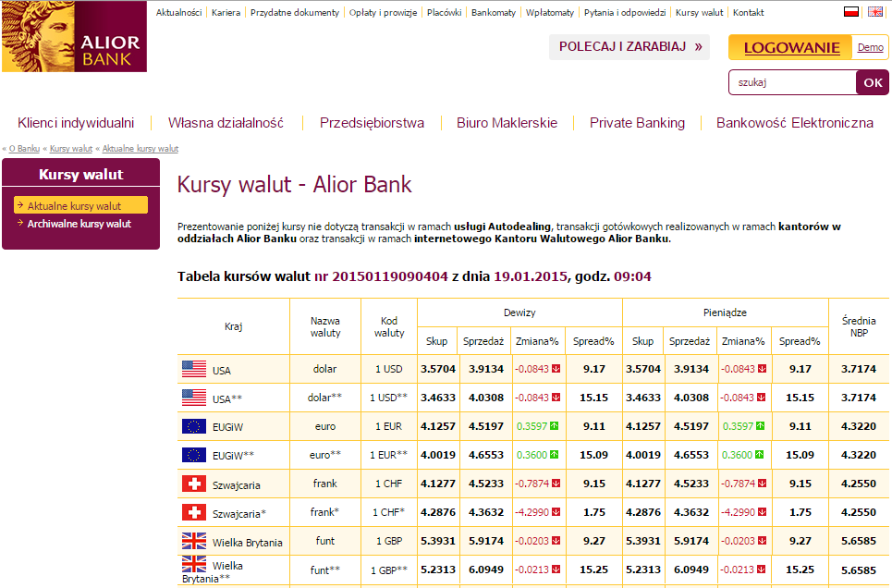Click the Alior Bank logo

coord(75,36)
